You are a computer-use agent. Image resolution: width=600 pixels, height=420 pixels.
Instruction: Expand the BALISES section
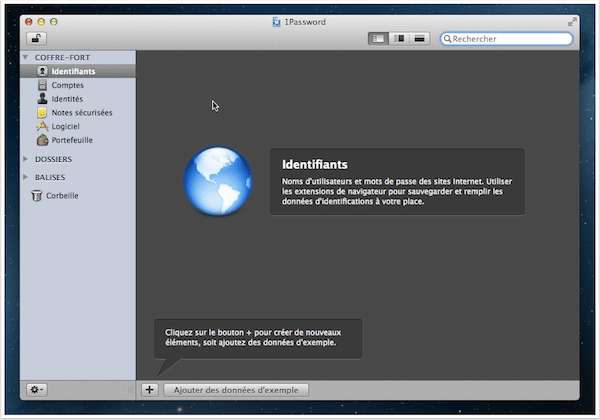pos(25,177)
